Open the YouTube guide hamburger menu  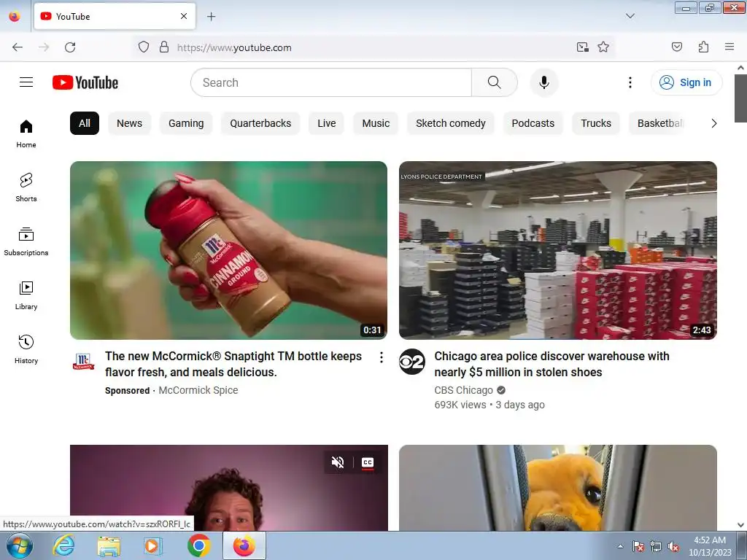click(26, 82)
